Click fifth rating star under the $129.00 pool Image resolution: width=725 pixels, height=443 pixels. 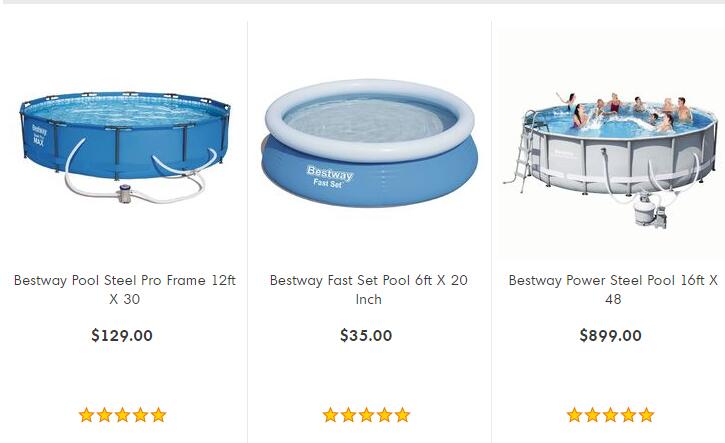click(158, 415)
